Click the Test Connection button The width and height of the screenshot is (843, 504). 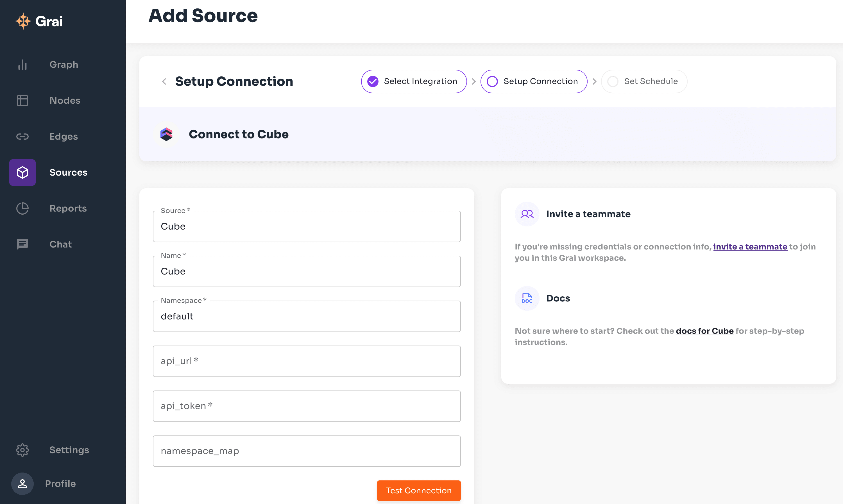418,491
